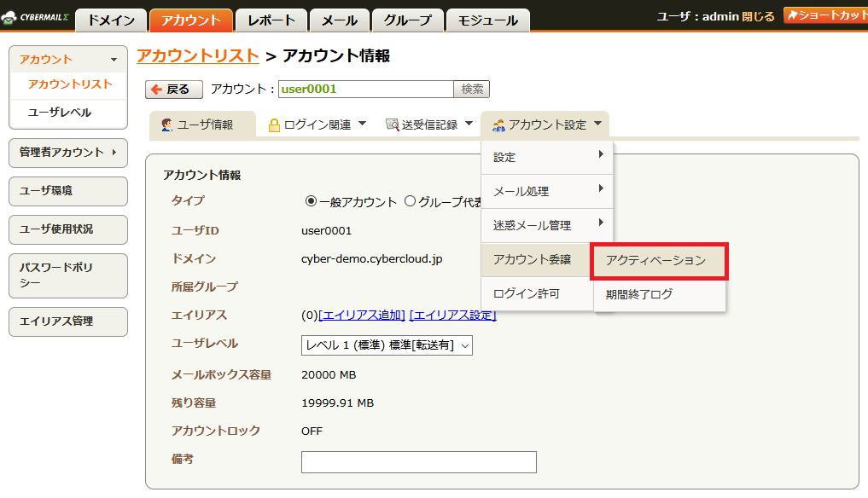This screenshot has height=498, width=868.
Task: Select the ユーザ情報 tab
Action: [202, 124]
